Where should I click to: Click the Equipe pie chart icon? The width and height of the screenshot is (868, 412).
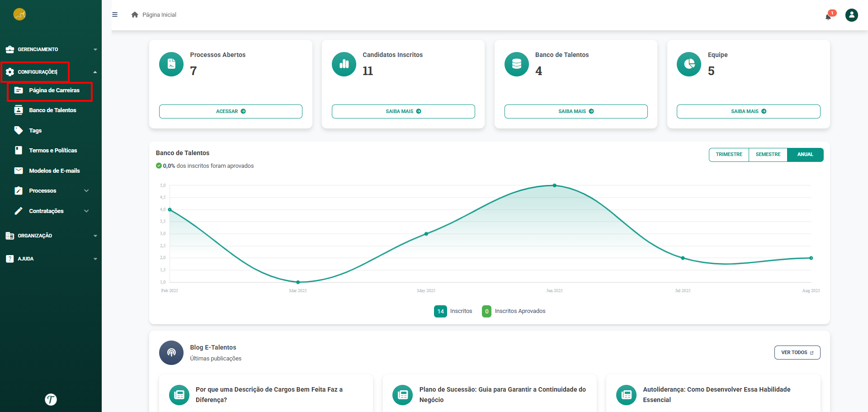[x=689, y=64]
